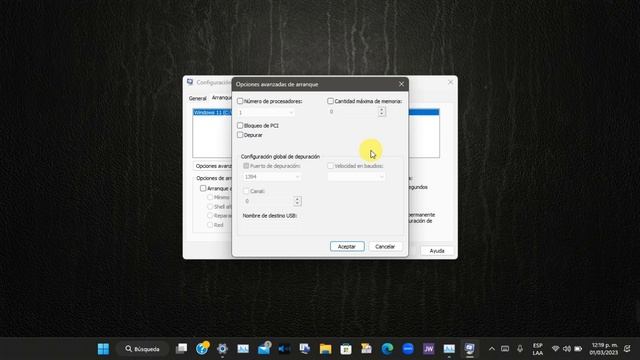Open the Búsqueda search box in taskbar
This screenshot has width=640, height=360.
(142, 349)
